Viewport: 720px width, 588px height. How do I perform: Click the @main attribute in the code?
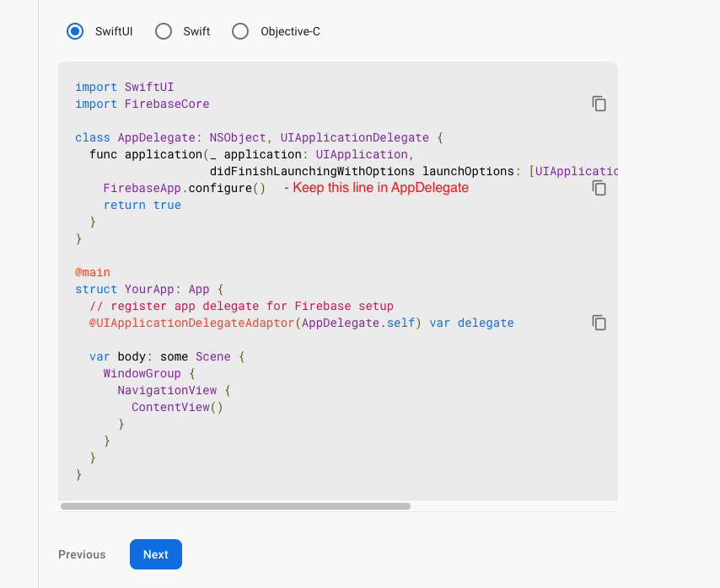[x=93, y=272]
